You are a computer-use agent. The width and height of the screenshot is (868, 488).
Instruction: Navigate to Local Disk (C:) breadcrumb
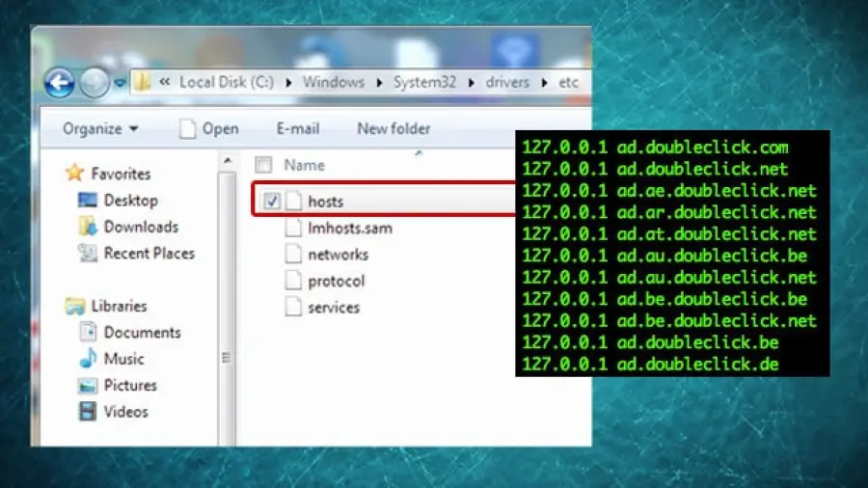[227, 82]
